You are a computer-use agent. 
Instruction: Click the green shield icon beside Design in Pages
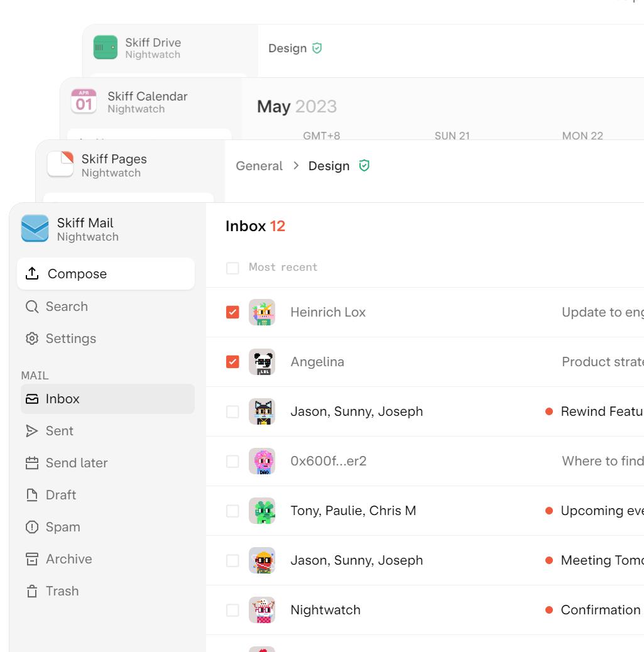coord(364,166)
